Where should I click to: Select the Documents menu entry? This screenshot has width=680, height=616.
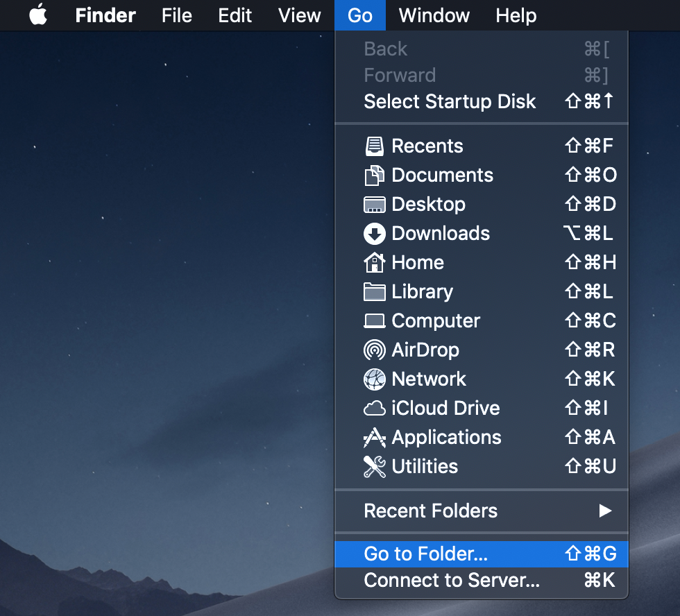(x=442, y=175)
